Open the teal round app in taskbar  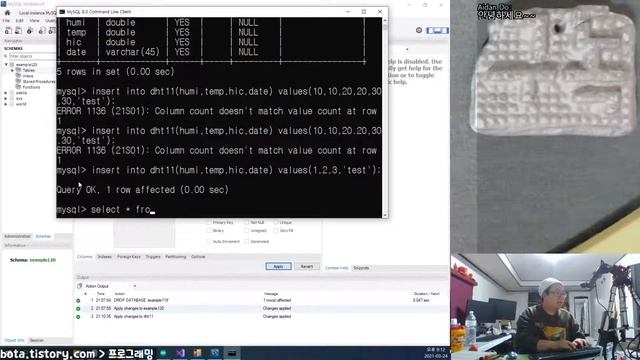[x=163, y=353]
